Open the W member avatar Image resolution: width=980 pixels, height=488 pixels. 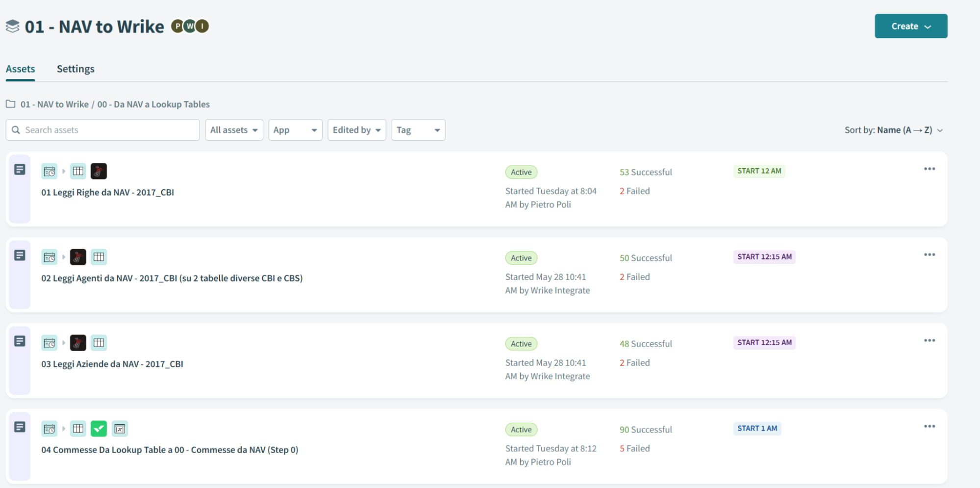pyautogui.click(x=190, y=26)
